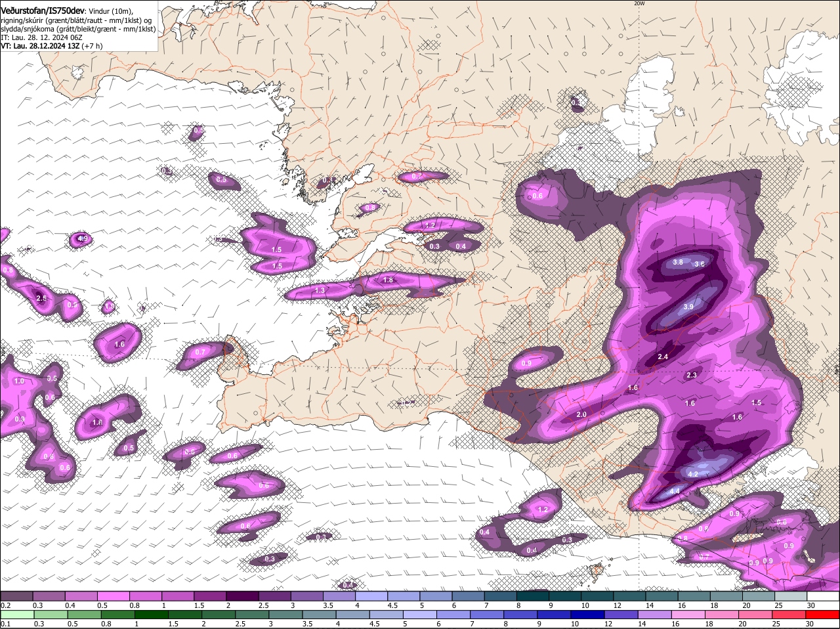Click the 2.3 precipitation value on the map

click(x=692, y=376)
